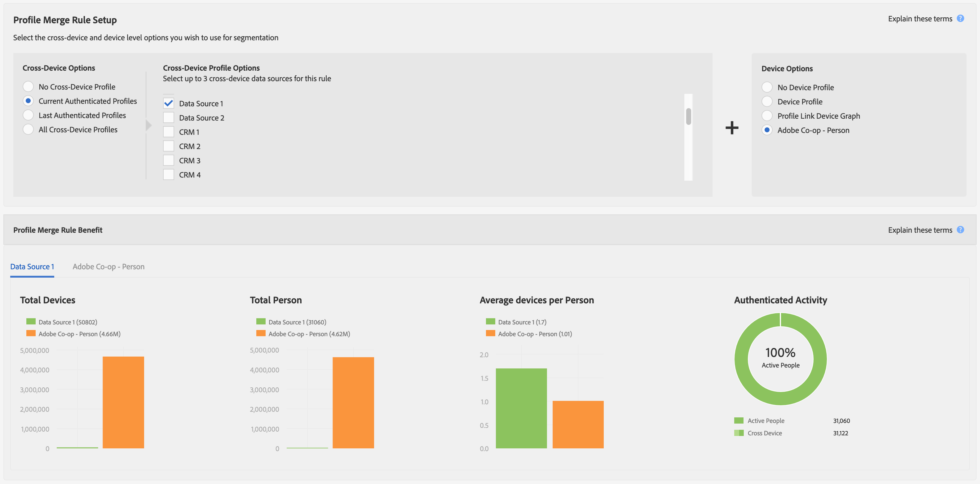Switch to Adobe Co-op - Person tab
Viewport: 980px width, 484px height.
point(108,266)
